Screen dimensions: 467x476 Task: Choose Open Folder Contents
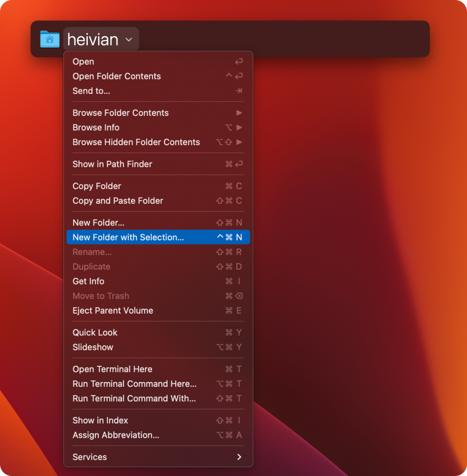(117, 76)
